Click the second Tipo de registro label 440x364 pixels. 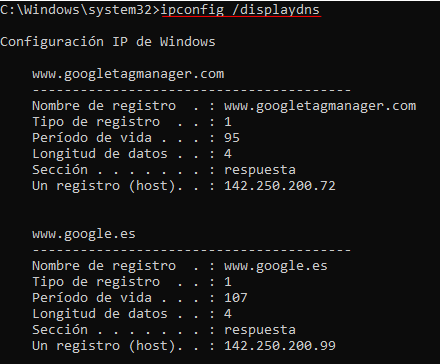[x=96, y=282]
